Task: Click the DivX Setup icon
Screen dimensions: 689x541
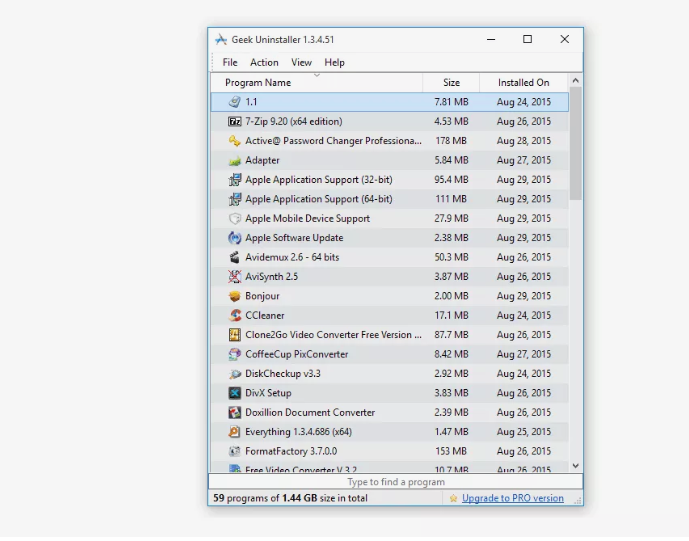Action: [x=235, y=393]
